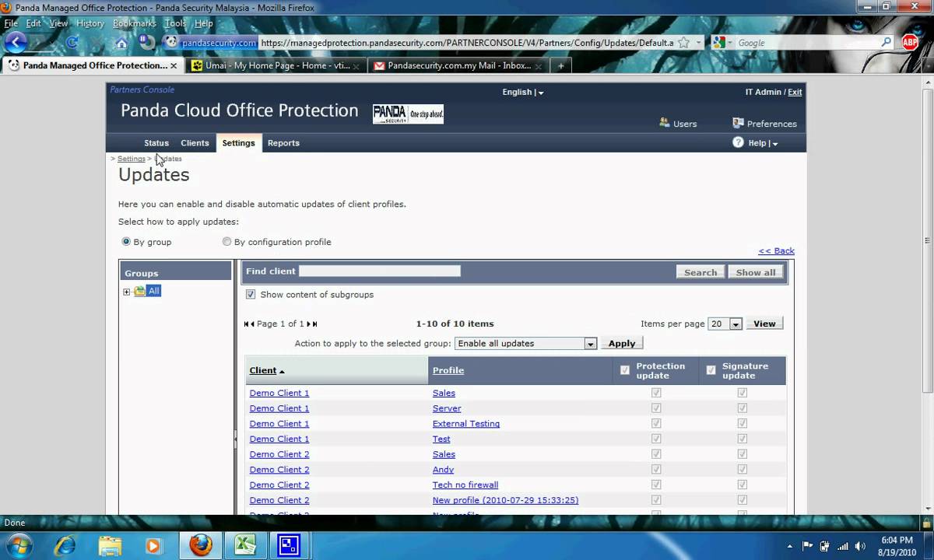Viewport: 934px width, 560px height.
Task: Open the Tools menu
Action: (175, 23)
